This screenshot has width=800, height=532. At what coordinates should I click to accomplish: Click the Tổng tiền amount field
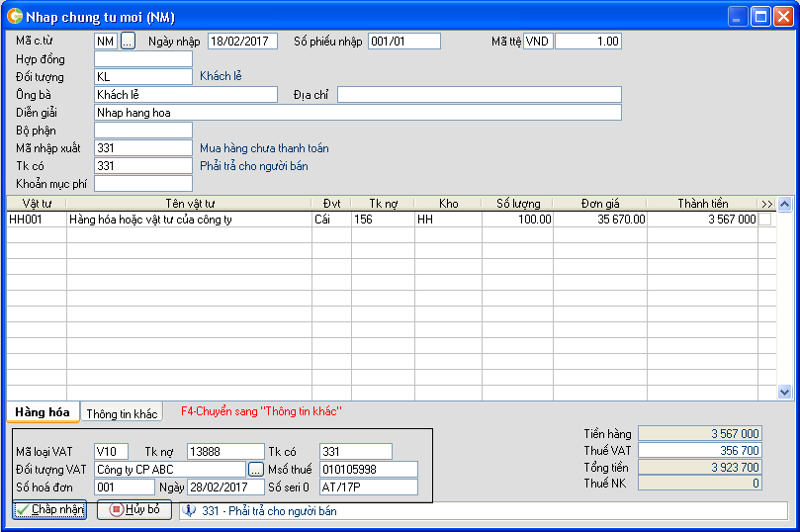pos(700,467)
